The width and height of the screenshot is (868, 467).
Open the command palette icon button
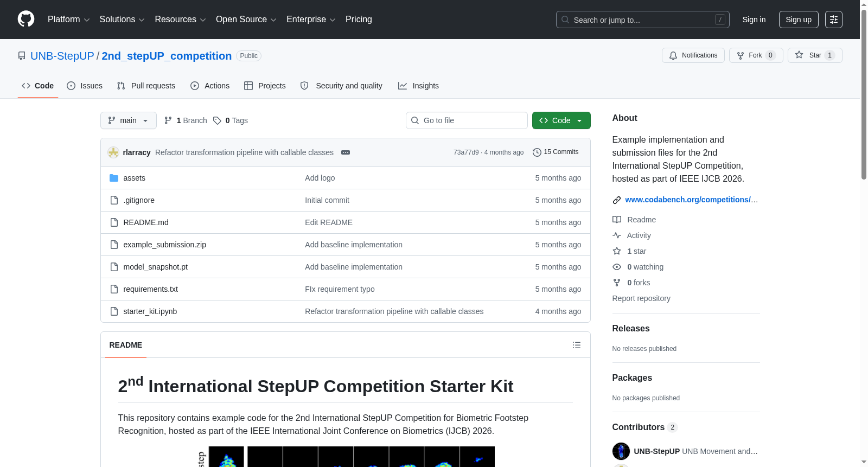pyautogui.click(x=834, y=20)
